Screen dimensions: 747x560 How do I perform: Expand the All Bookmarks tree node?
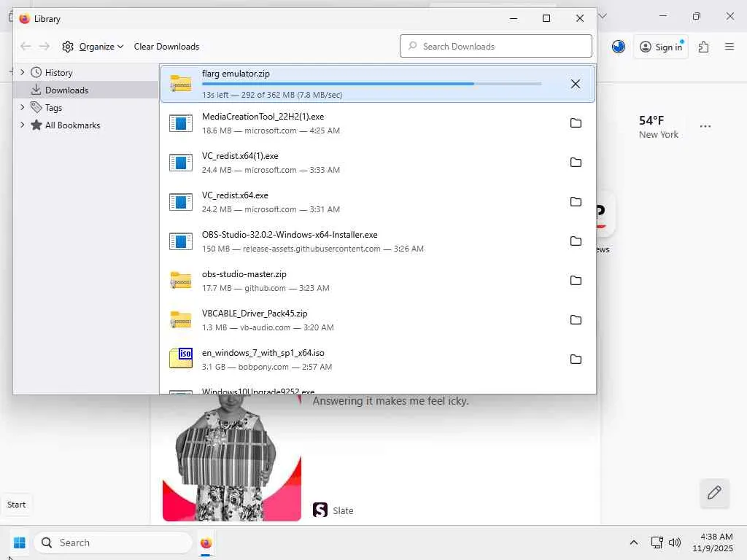(23, 125)
